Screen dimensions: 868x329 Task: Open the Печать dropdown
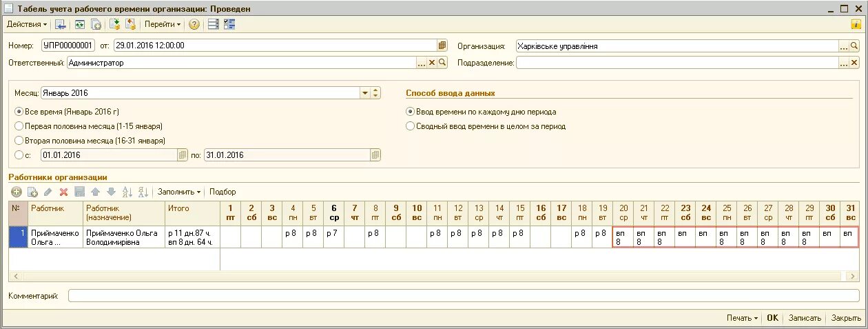[x=742, y=318]
